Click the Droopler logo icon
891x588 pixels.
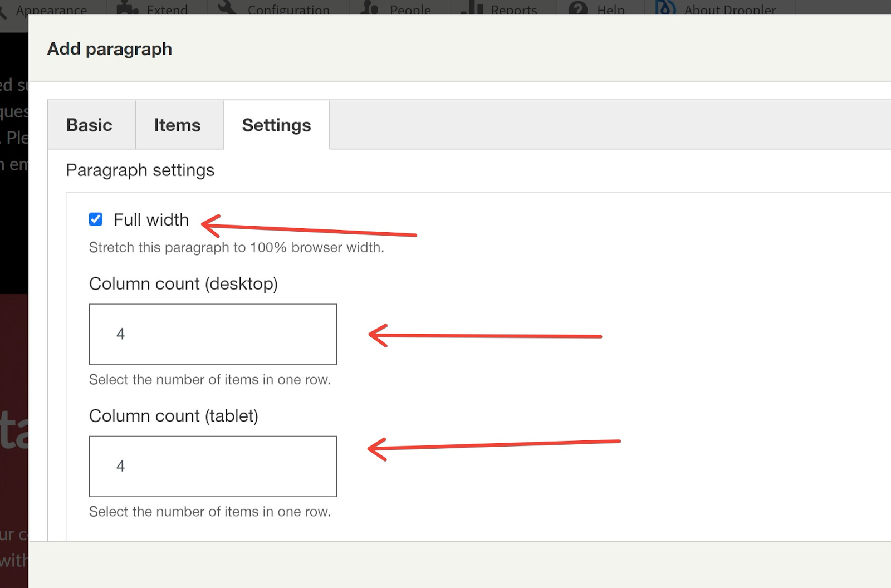[665, 8]
